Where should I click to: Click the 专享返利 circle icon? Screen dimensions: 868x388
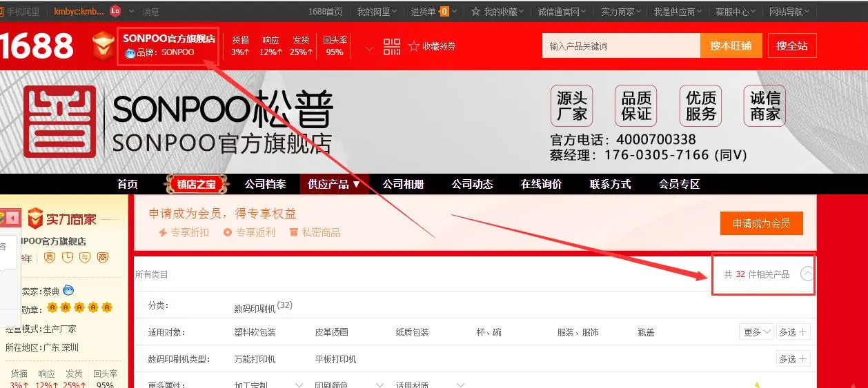pyautogui.click(x=228, y=233)
